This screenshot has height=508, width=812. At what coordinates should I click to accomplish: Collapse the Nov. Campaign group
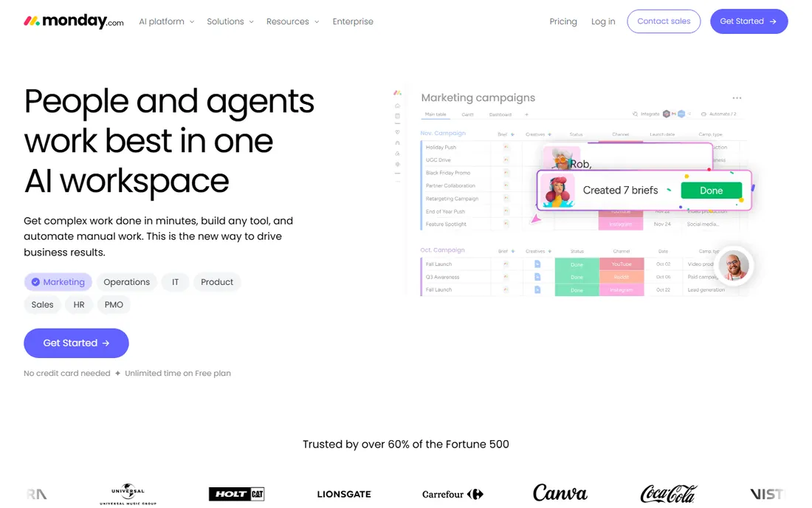(x=443, y=134)
